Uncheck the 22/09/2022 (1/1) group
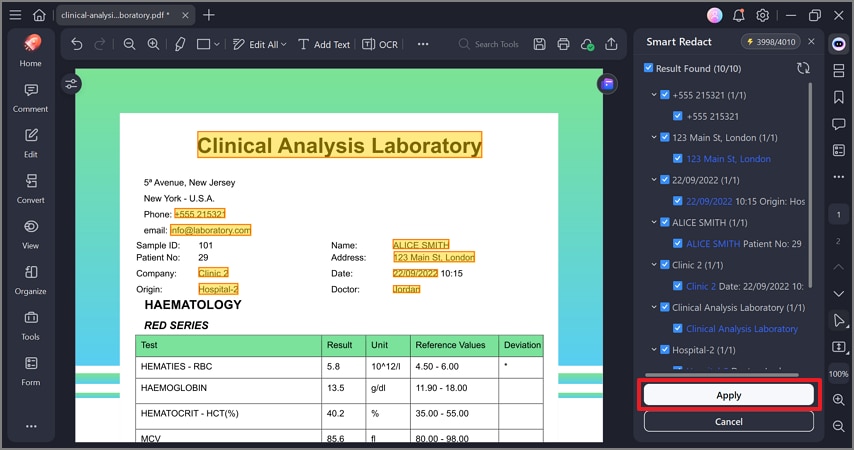This screenshot has height=450, width=854. tap(664, 180)
